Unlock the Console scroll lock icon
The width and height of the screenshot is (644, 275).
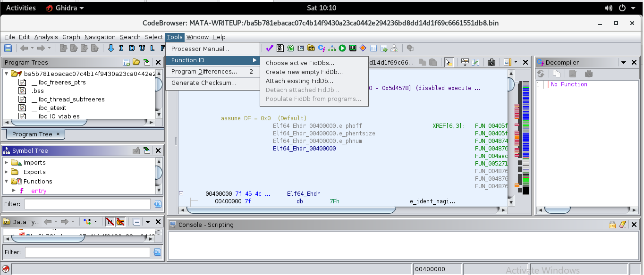click(612, 225)
